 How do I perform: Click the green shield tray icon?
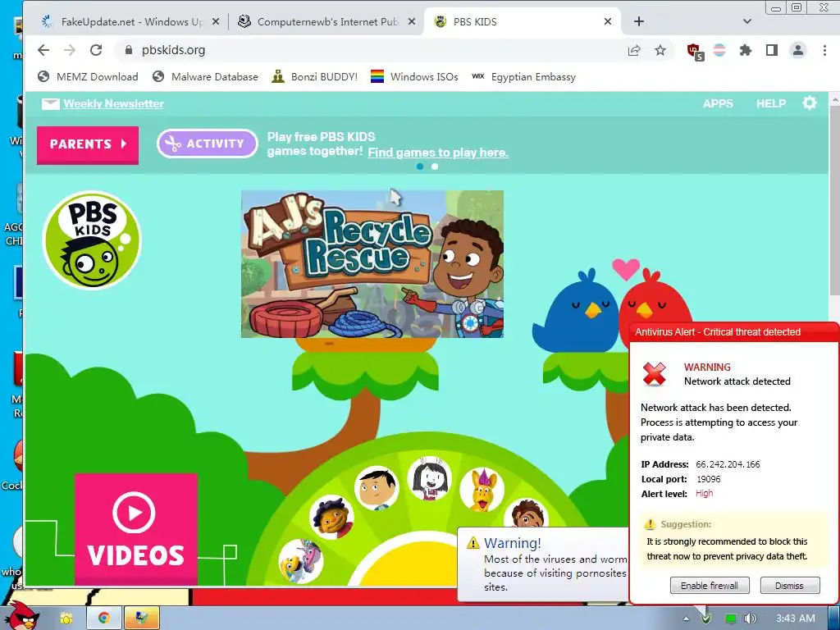pos(706,619)
